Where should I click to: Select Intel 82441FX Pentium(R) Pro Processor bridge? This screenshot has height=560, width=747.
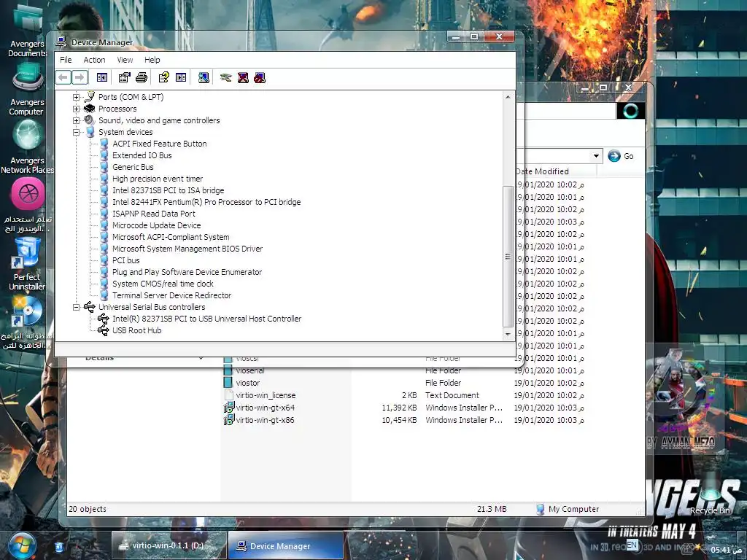coord(206,202)
